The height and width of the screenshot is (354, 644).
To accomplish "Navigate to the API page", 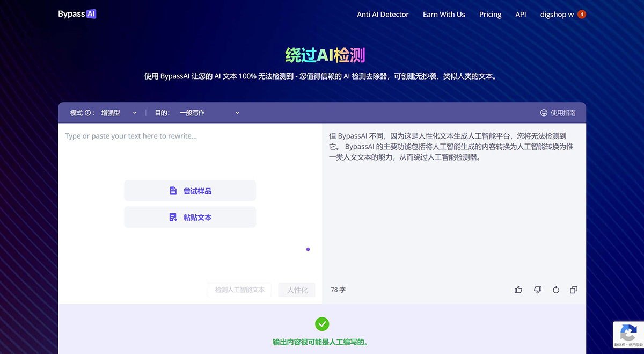I will click(521, 15).
